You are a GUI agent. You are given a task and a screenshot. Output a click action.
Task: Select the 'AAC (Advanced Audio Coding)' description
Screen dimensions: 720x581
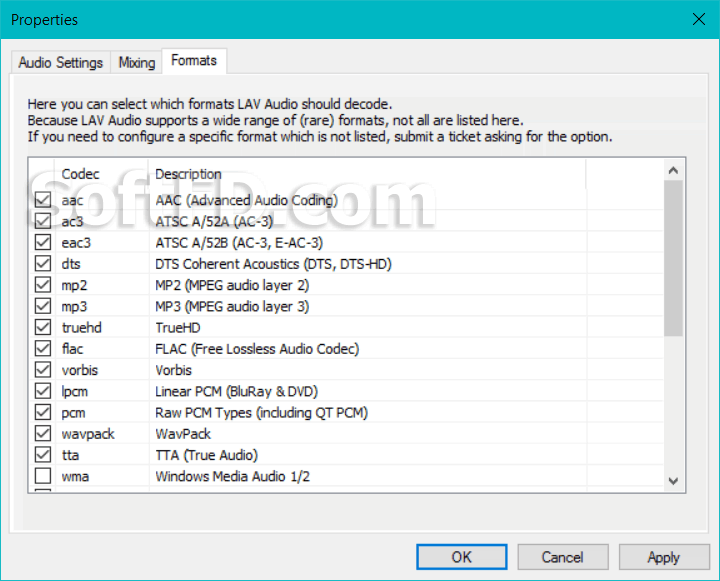[x=247, y=200]
